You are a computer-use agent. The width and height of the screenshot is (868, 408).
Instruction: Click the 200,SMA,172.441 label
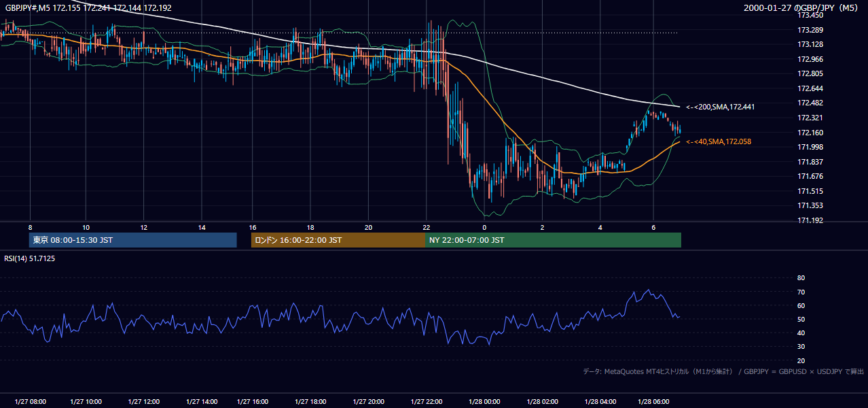[720, 107]
